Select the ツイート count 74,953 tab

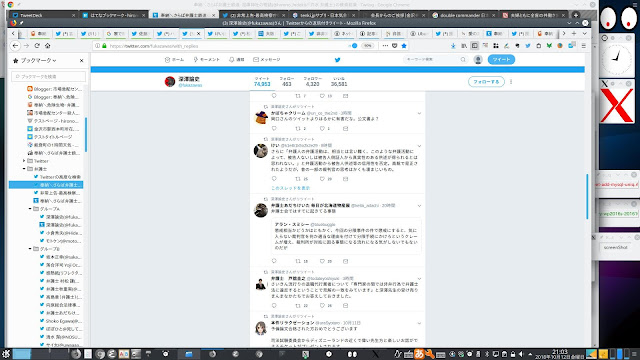(262, 82)
